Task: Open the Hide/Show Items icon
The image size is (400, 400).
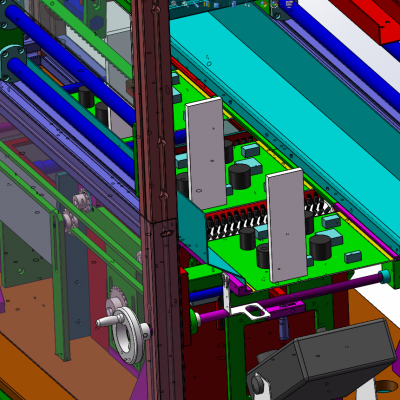Action: [247, 5]
